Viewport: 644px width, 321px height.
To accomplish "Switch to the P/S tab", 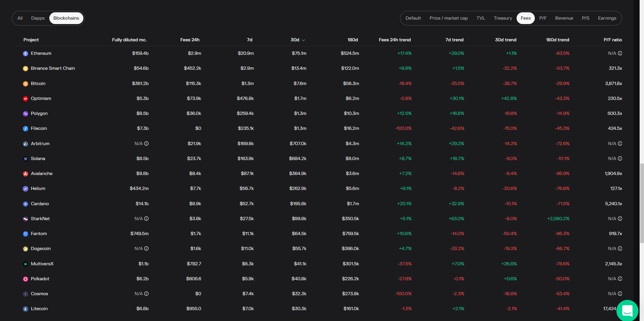I will [586, 18].
